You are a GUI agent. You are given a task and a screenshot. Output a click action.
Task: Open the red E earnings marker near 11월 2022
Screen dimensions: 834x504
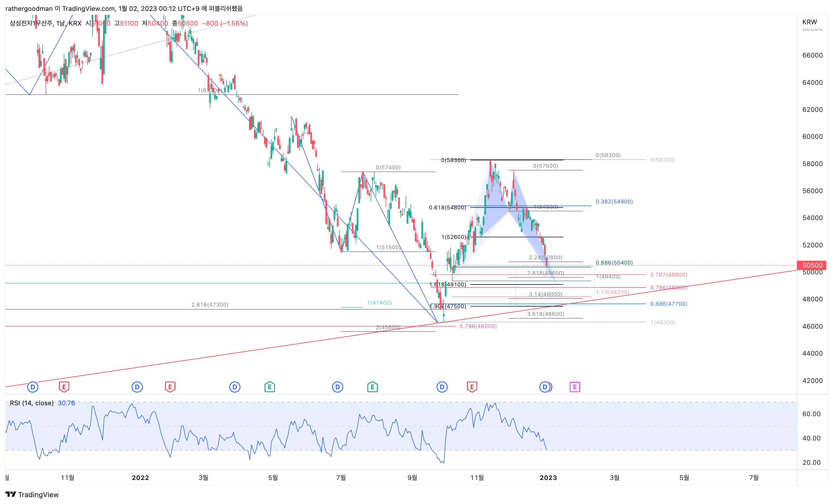point(472,387)
